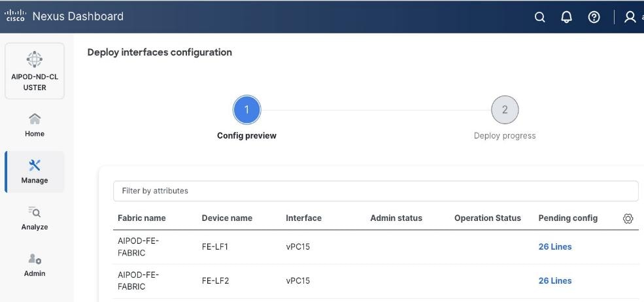Click step 2 Deploy progress circle
644x302 pixels.
[504, 110]
